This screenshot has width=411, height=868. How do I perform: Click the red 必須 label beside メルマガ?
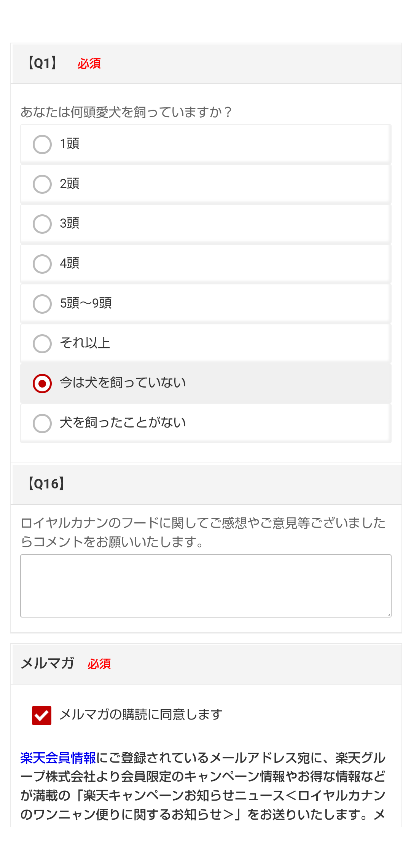tap(99, 664)
